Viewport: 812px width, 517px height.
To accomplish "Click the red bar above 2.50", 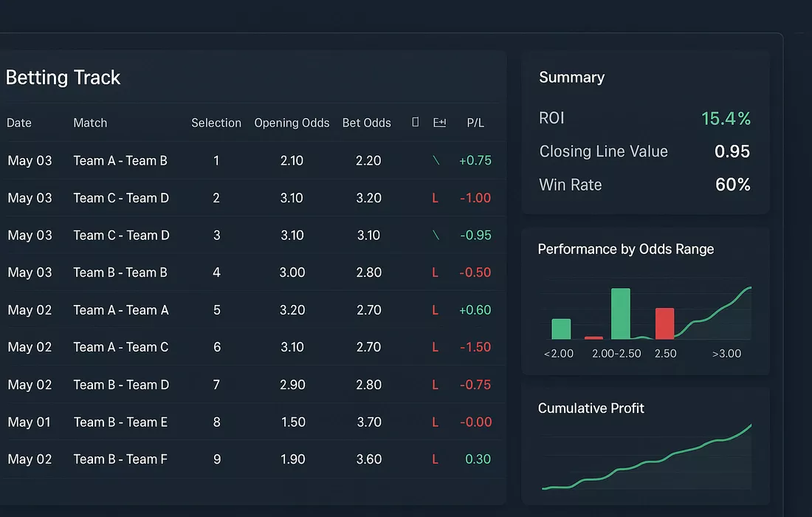I will click(665, 323).
